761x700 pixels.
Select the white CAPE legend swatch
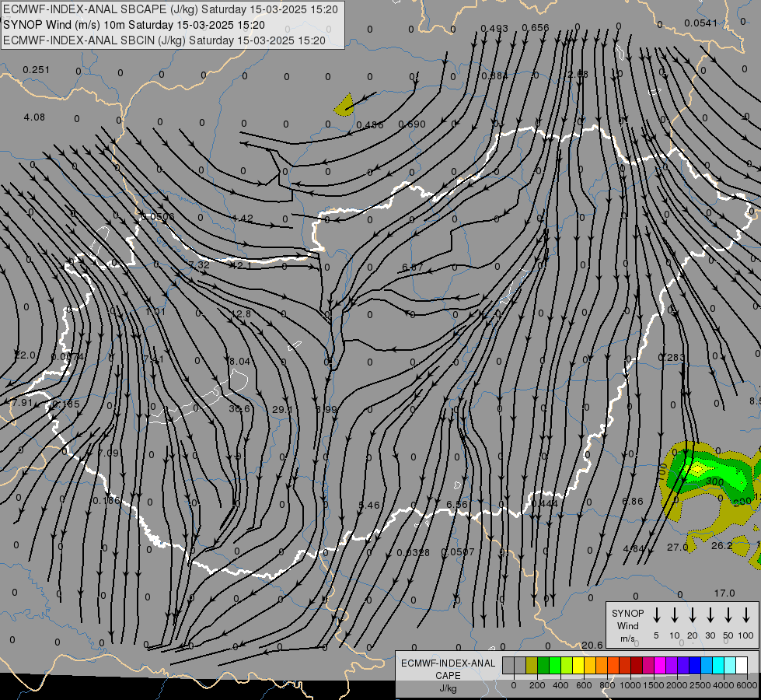[742, 665]
